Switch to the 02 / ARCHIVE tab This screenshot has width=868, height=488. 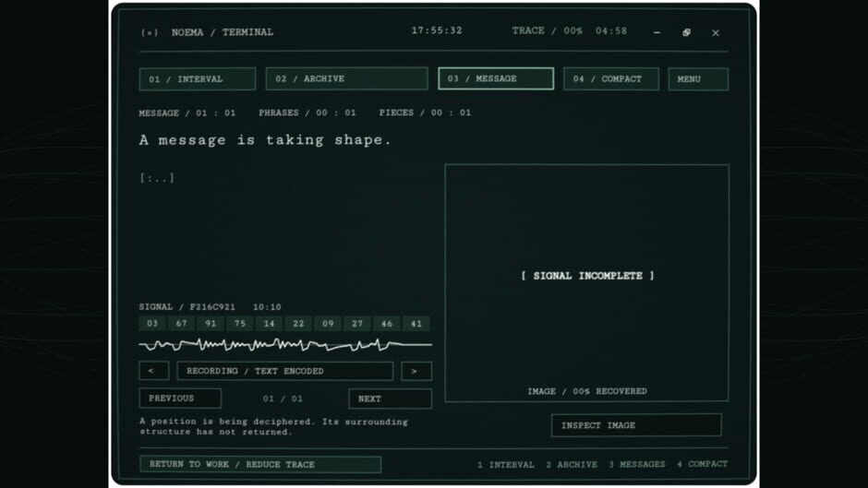point(346,78)
